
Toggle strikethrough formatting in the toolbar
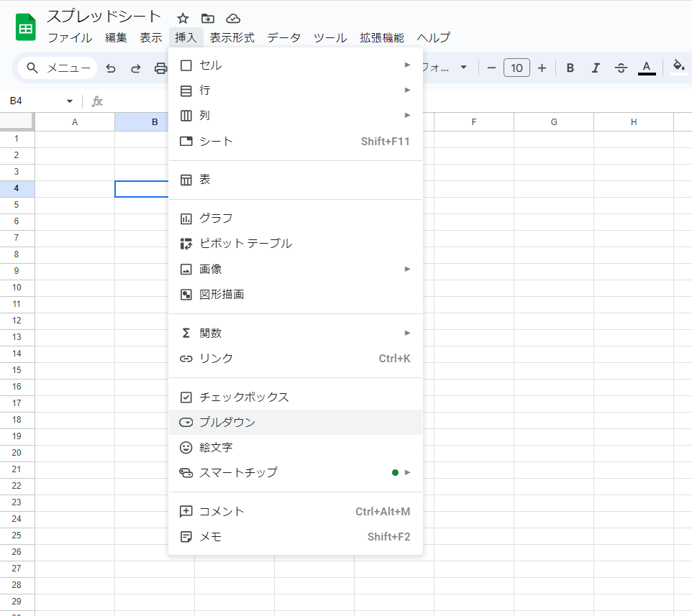tap(621, 68)
